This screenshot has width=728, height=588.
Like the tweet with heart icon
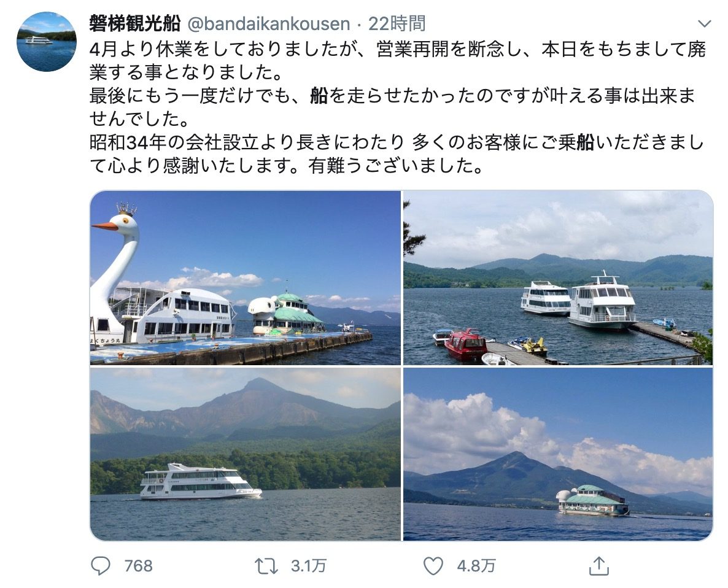pos(433,566)
